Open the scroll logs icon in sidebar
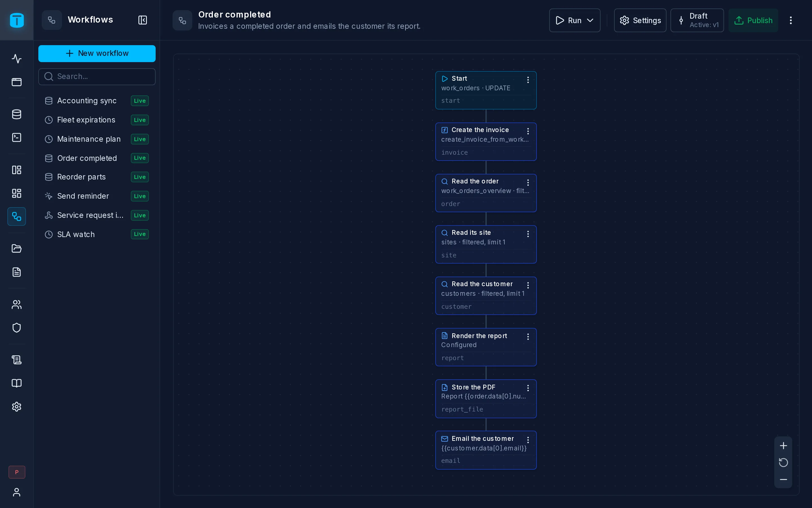Viewport: 812px width, 508px height. coord(16,360)
